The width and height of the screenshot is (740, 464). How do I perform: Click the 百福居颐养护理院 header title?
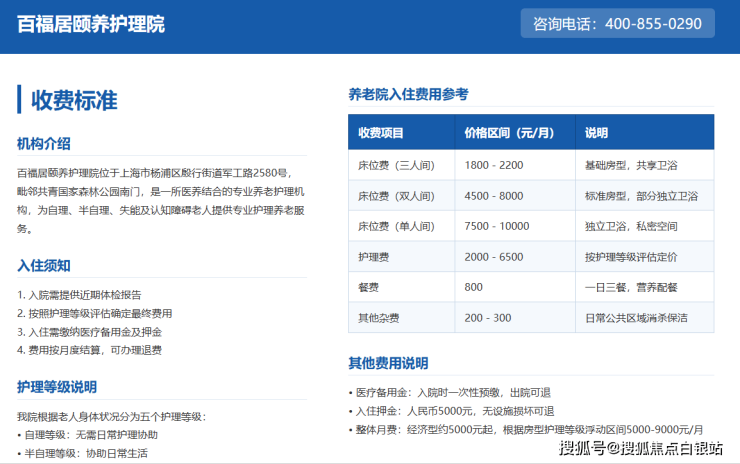[91, 24]
